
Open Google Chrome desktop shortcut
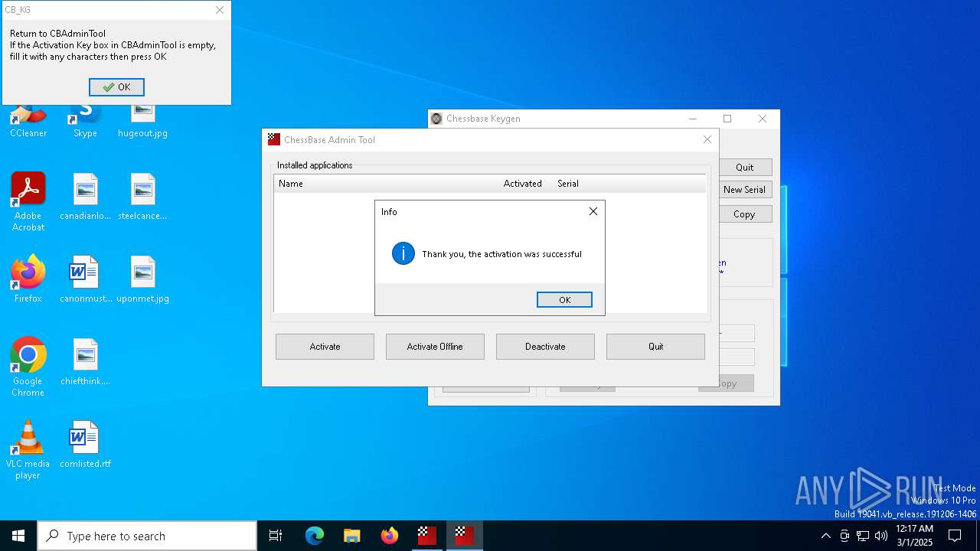[28, 367]
